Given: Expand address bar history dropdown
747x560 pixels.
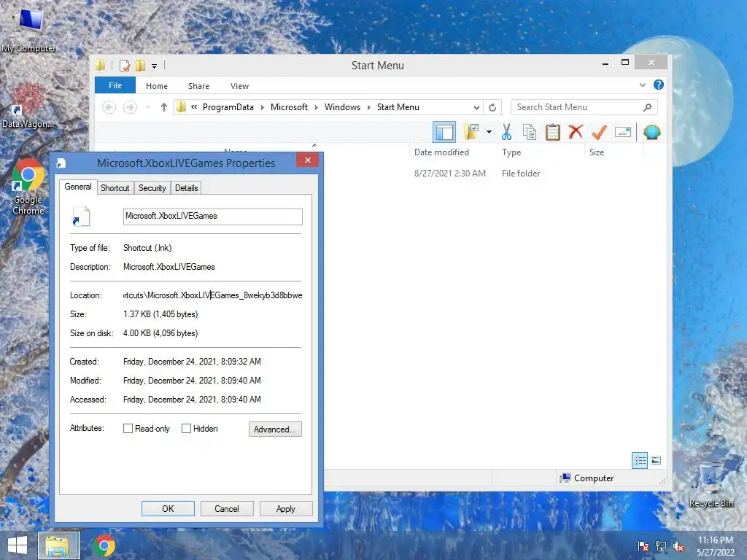Looking at the screenshot, I should point(476,108).
